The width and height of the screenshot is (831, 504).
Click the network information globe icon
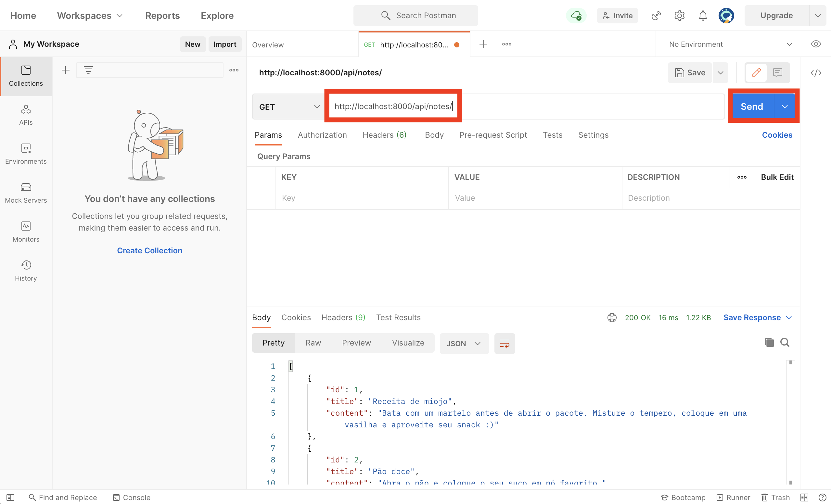(x=612, y=317)
